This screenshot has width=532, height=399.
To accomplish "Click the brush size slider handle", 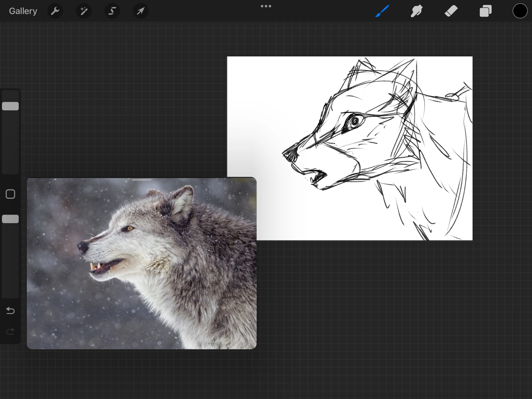I will point(10,106).
